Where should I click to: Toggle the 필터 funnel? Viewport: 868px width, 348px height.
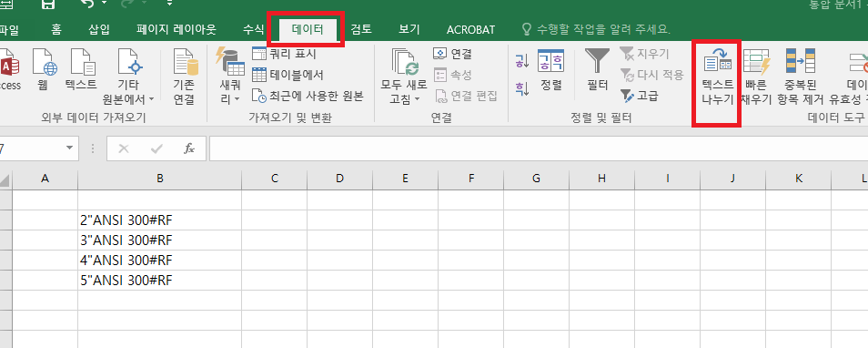click(x=597, y=71)
